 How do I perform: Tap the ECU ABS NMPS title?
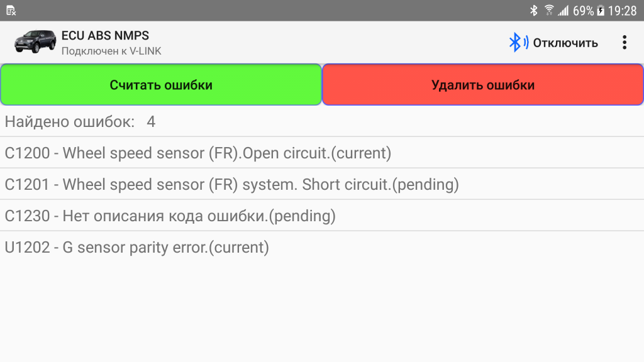point(105,35)
